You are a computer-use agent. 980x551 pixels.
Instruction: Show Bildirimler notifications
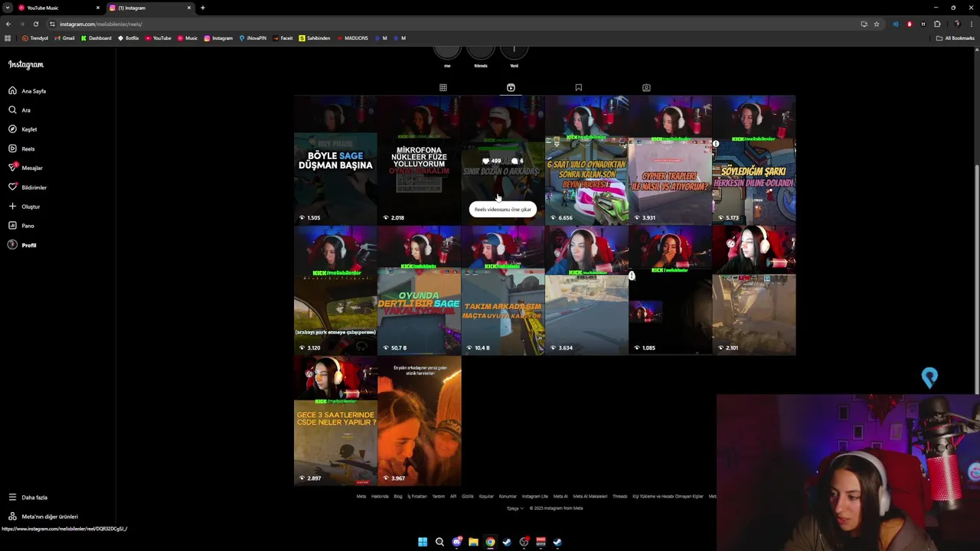(x=28, y=187)
